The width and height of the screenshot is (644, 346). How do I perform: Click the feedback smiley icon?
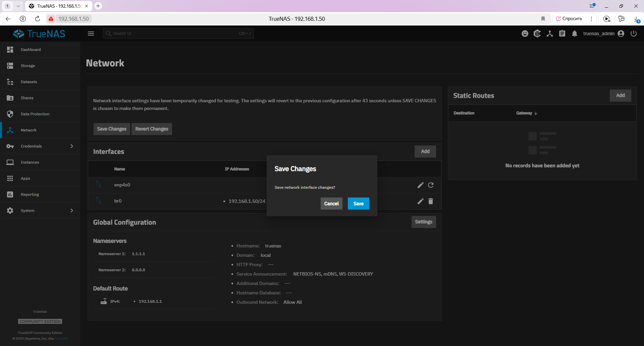pos(525,34)
